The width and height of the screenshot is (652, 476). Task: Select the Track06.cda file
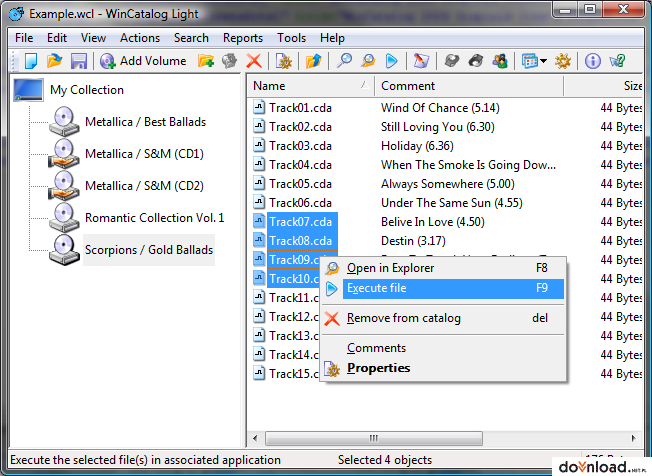(x=300, y=203)
